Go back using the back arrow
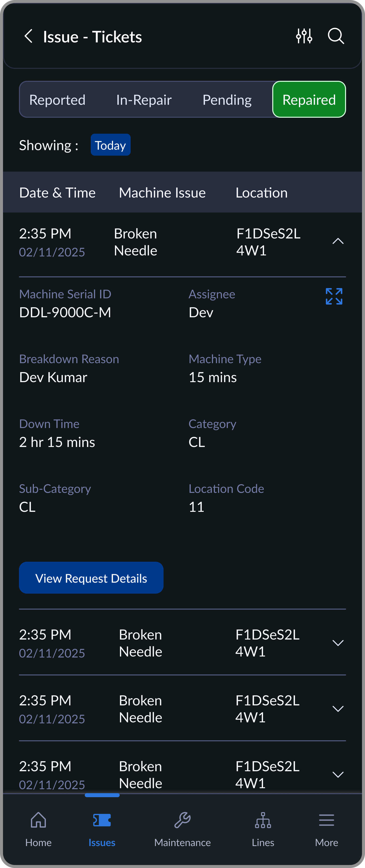Screen dimensions: 365x868 (x=29, y=36)
